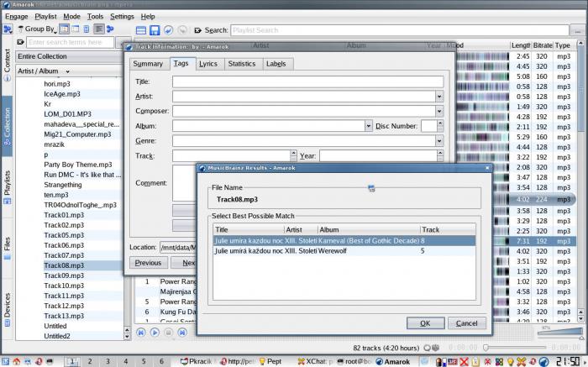Click the playlist layout icon left of save
This screenshot has width=588, height=367.
click(x=141, y=30)
